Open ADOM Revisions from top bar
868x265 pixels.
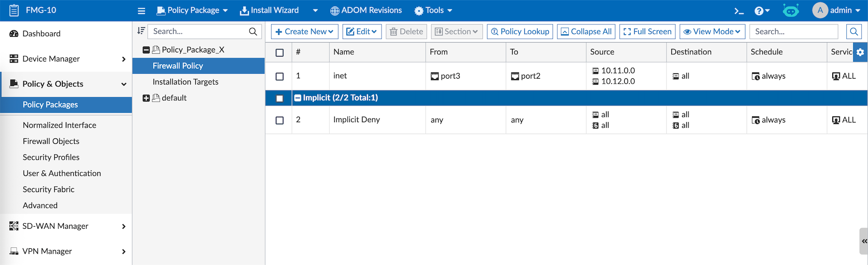(x=366, y=10)
